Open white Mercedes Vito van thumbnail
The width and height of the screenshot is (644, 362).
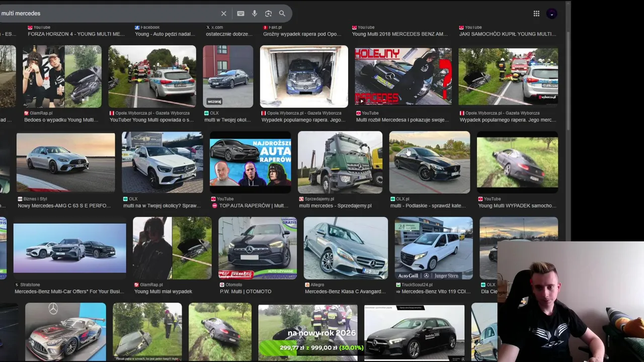(434, 248)
